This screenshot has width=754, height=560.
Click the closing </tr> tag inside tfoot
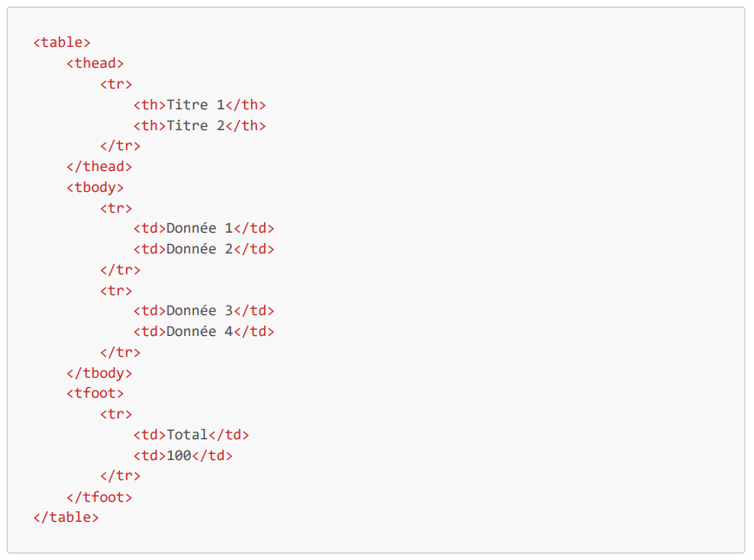click(120, 476)
